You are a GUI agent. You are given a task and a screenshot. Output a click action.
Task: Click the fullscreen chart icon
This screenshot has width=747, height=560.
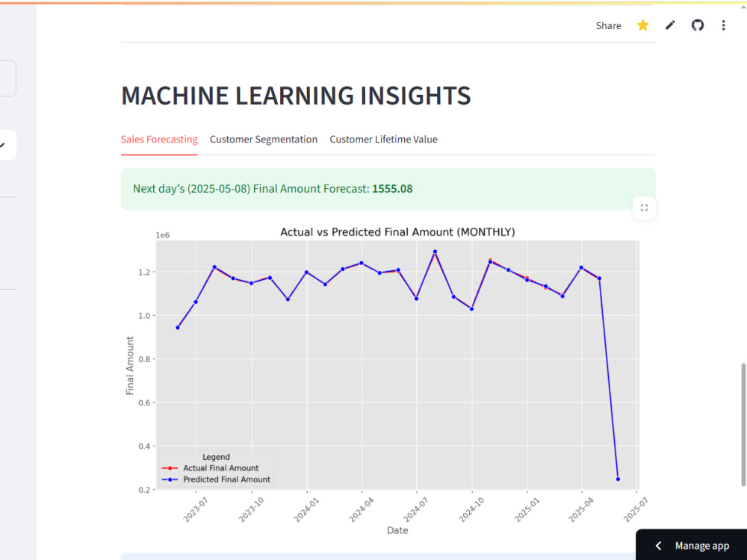644,208
